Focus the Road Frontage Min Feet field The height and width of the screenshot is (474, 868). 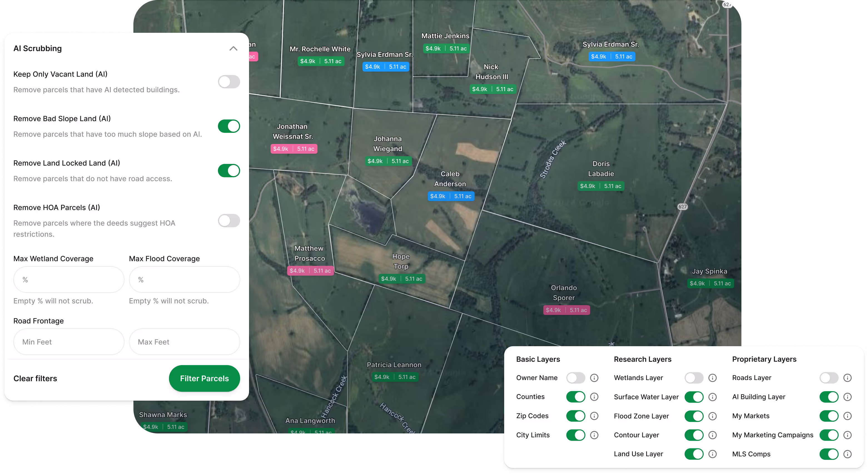69,342
